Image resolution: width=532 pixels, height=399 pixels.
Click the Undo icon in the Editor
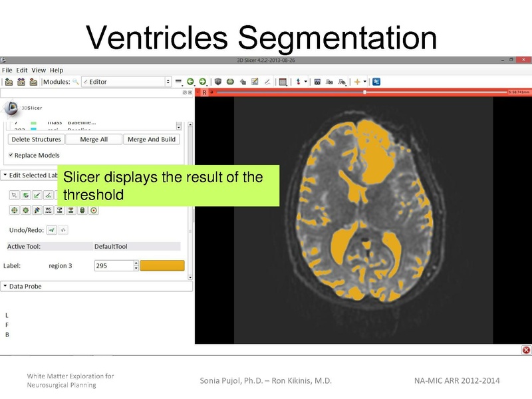point(52,230)
